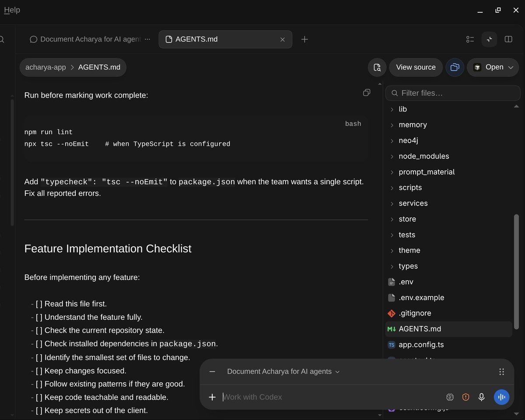The image size is (525, 420).
Task: Expand the Open dropdown chevron
Action: 511,67
